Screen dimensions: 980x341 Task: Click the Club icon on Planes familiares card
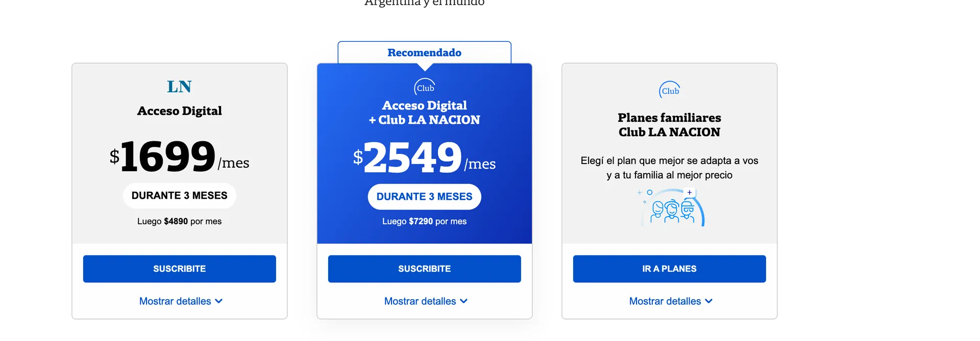click(x=669, y=90)
